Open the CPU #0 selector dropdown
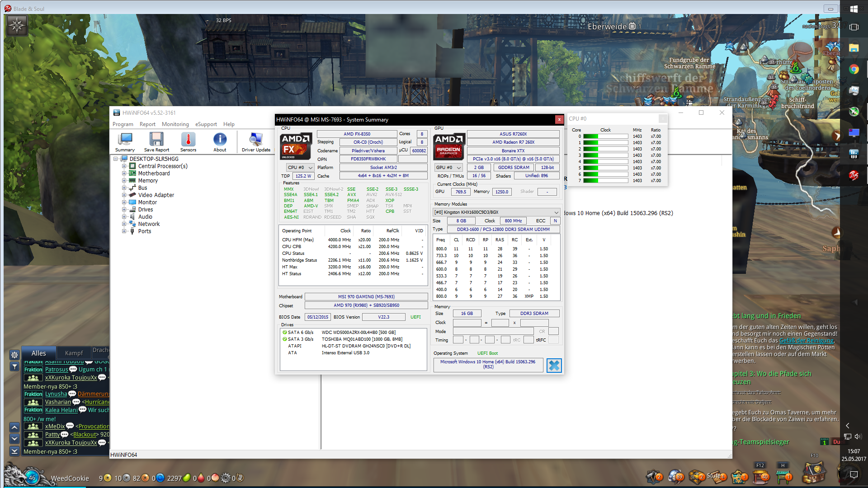This screenshot has height=488, width=868. click(x=300, y=168)
